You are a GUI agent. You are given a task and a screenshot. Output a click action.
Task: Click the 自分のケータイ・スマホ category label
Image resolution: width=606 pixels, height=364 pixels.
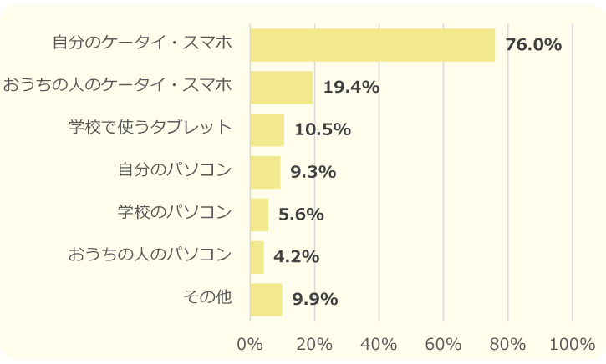pos(141,43)
